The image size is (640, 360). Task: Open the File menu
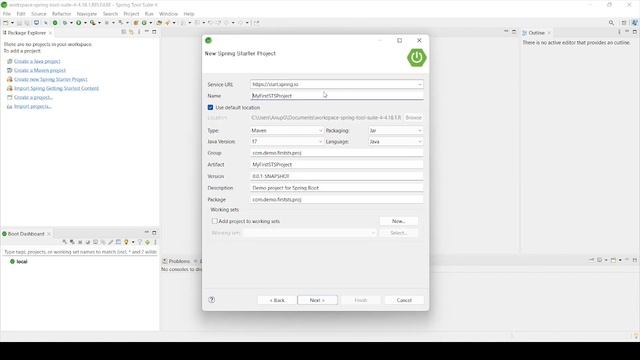click(x=7, y=14)
